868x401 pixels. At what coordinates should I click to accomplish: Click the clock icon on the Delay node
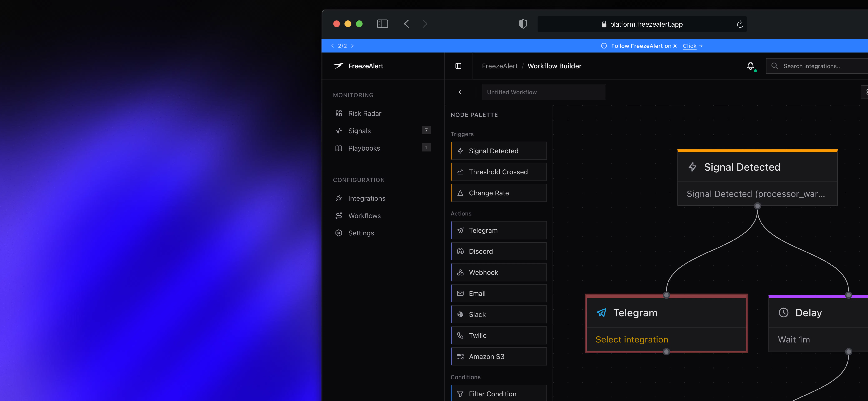(x=783, y=313)
